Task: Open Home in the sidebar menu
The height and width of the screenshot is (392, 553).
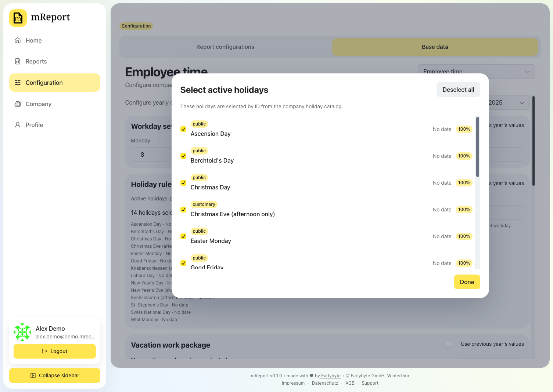Action: coord(55,40)
